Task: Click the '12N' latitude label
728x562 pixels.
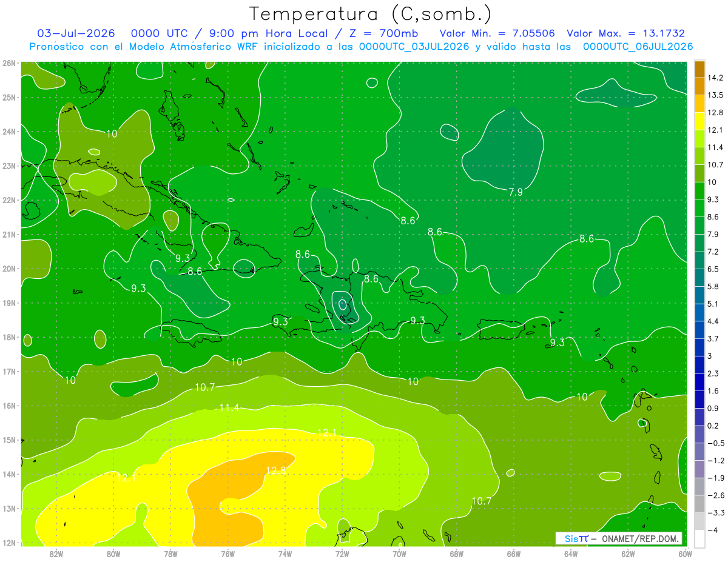Action: pyautogui.click(x=8, y=543)
